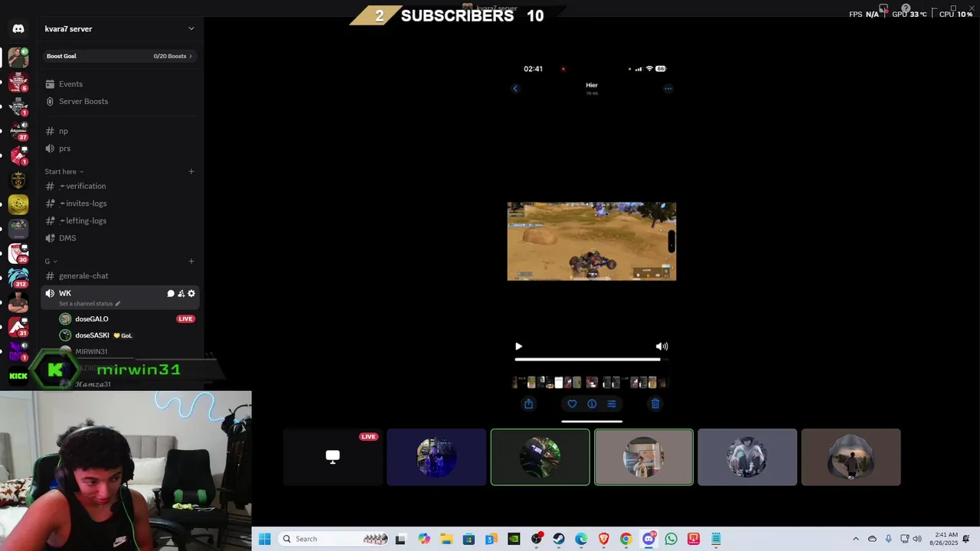This screenshot has width=980, height=551.
Task: Add channel to Start here category
Action: point(191,171)
